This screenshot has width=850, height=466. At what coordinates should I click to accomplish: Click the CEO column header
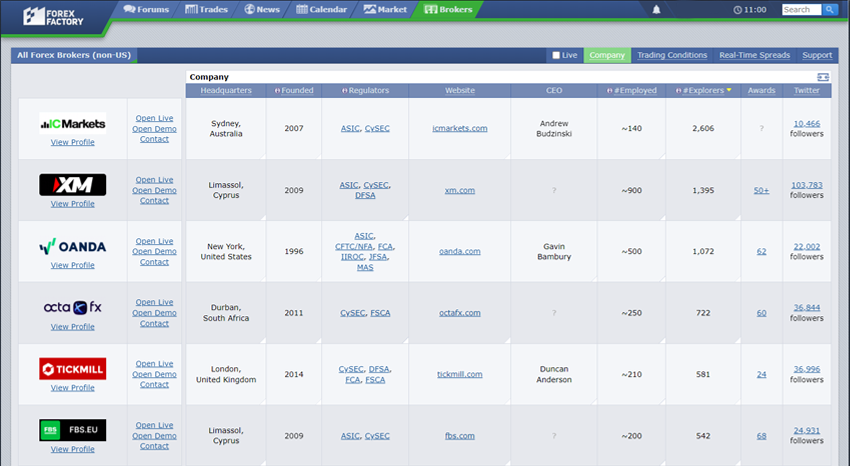(x=554, y=90)
